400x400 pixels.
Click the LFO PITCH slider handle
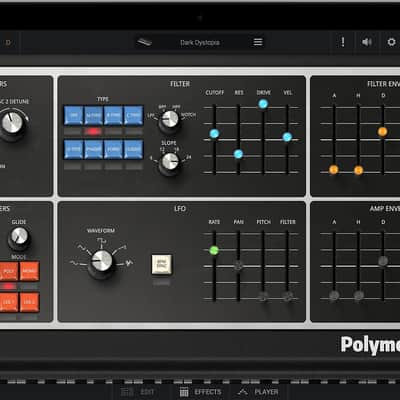point(263,296)
